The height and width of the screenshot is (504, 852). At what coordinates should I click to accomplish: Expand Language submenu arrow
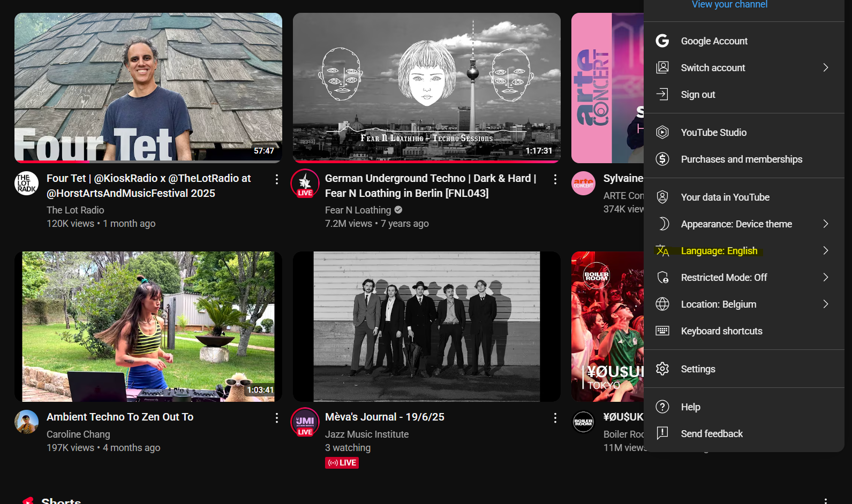point(826,250)
